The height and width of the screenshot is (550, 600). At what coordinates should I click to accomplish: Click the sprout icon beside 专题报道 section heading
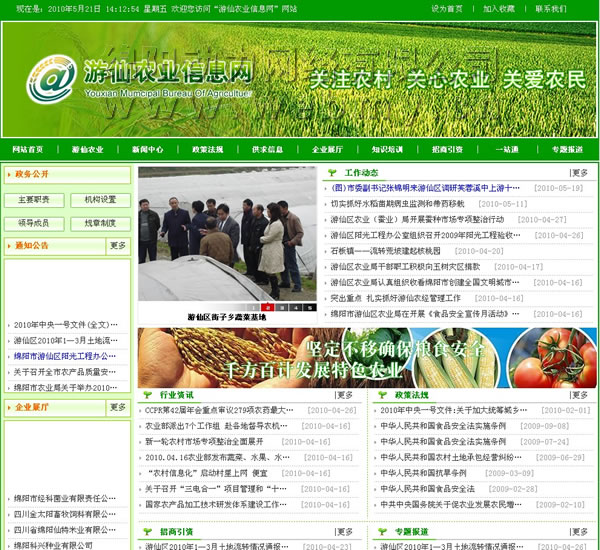coord(382,531)
